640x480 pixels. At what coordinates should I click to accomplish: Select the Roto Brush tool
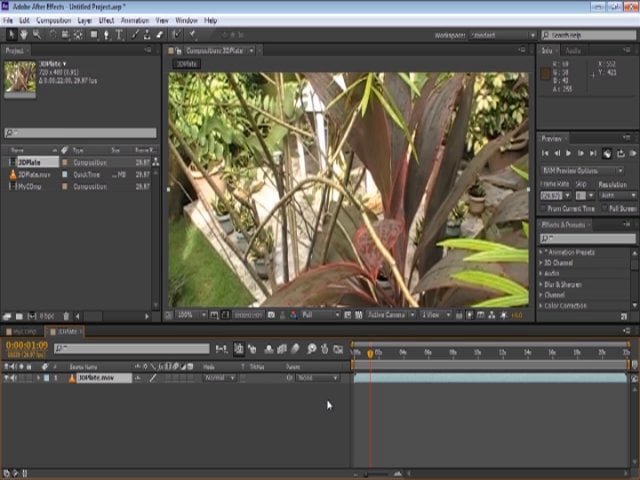pos(176,35)
